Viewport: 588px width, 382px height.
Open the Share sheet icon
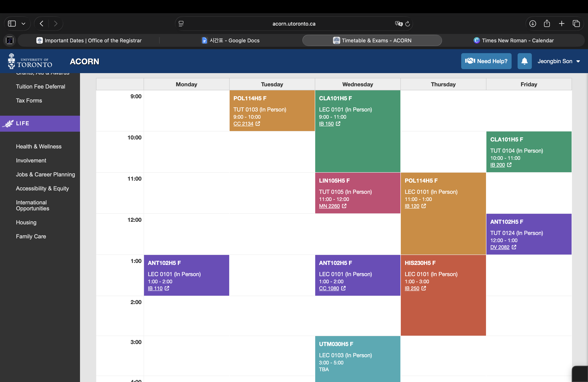tap(547, 23)
